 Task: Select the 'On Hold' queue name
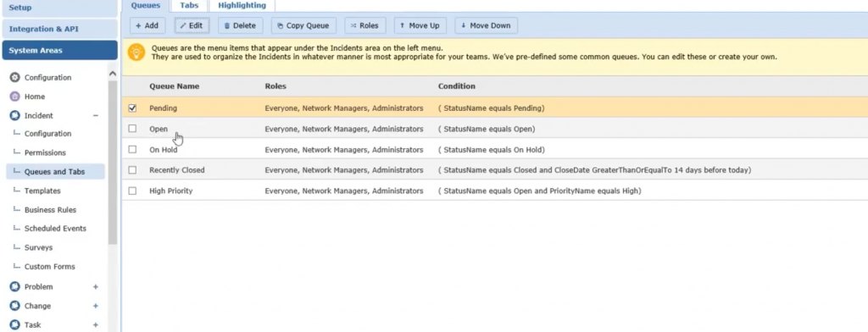(x=164, y=149)
